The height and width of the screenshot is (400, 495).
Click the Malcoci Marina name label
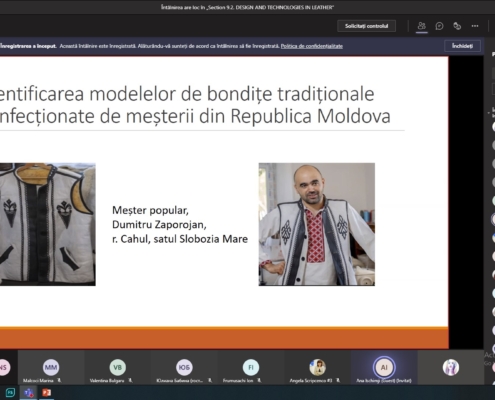[38, 380]
